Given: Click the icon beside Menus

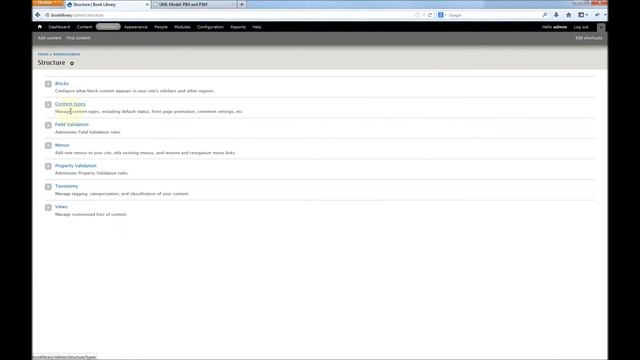Looking at the screenshot, I should 48,146.
